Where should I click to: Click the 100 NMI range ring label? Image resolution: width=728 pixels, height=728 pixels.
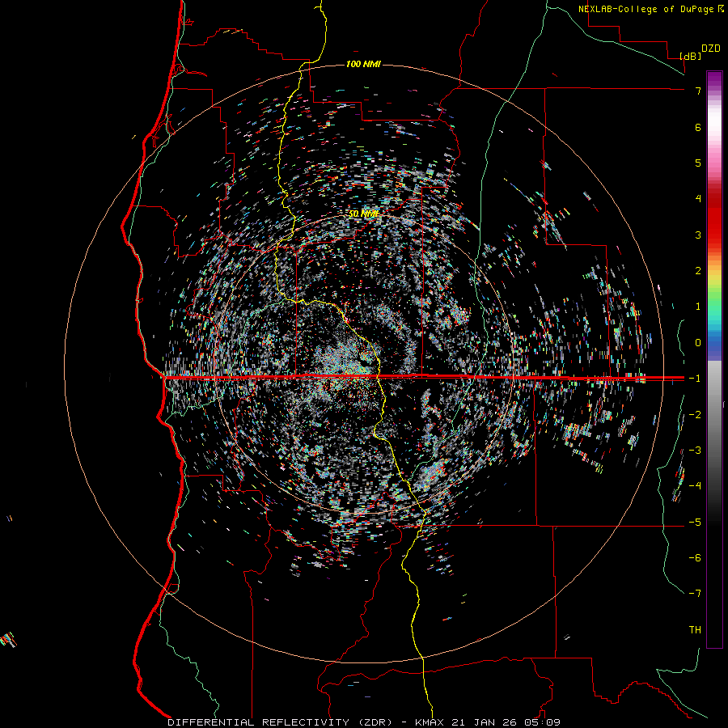click(363, 64)
